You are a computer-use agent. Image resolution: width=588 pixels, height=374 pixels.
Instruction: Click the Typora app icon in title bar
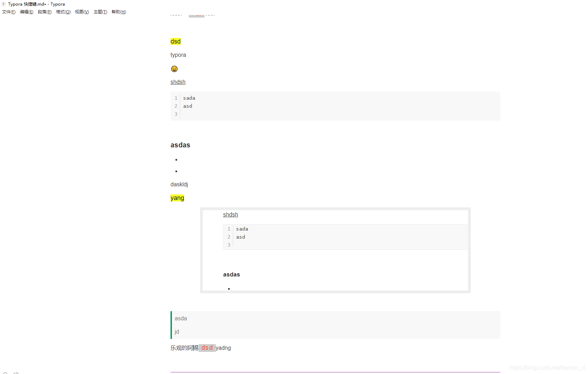(4, 4)
